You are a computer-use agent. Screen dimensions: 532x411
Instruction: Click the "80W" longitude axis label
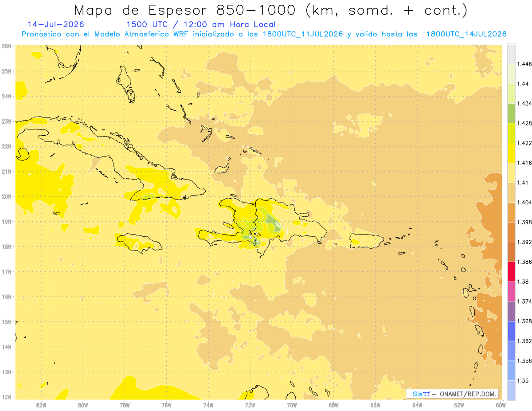(83, 405)
